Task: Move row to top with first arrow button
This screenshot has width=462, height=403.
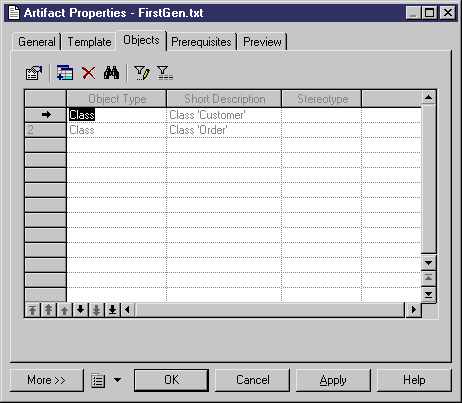Action: 32,310
